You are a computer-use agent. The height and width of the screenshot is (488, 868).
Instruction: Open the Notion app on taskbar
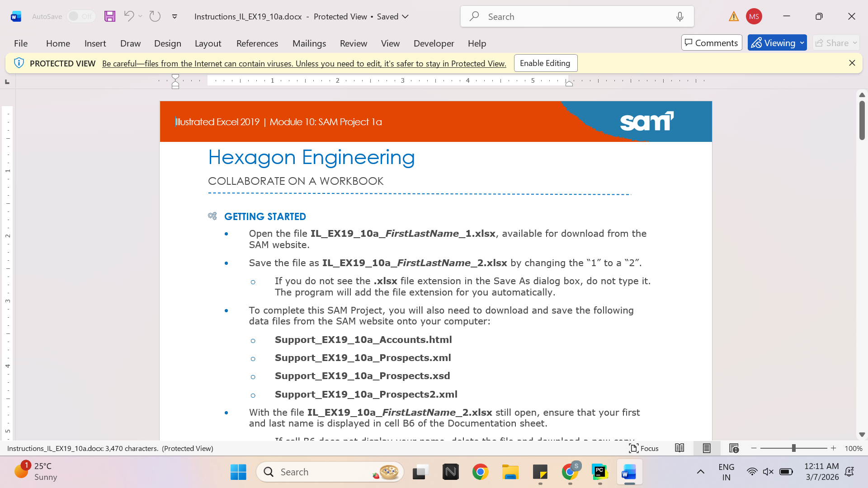450,472
